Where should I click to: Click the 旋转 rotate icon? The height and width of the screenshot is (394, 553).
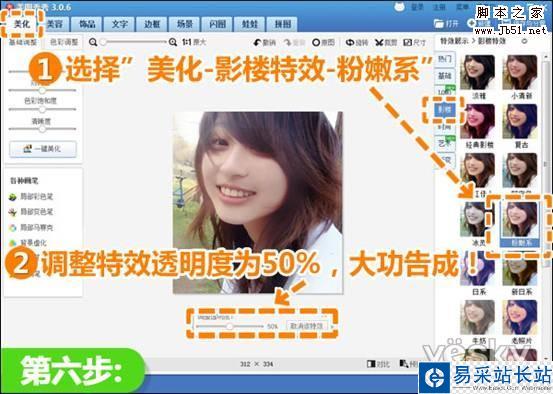[350, 43]
